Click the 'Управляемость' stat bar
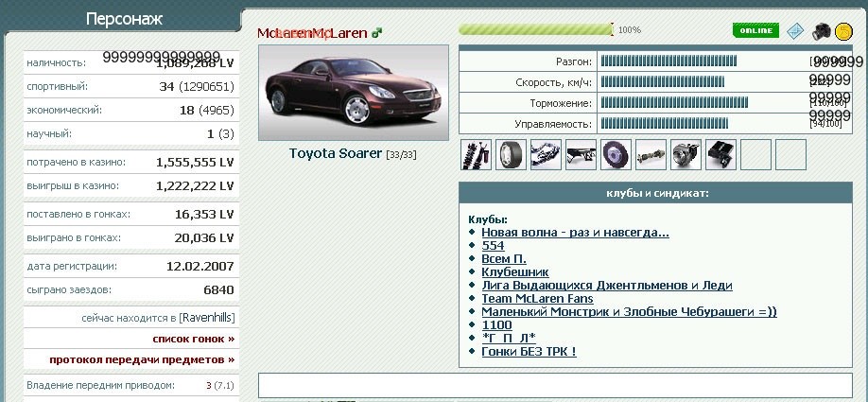 [x=665, y=124]
